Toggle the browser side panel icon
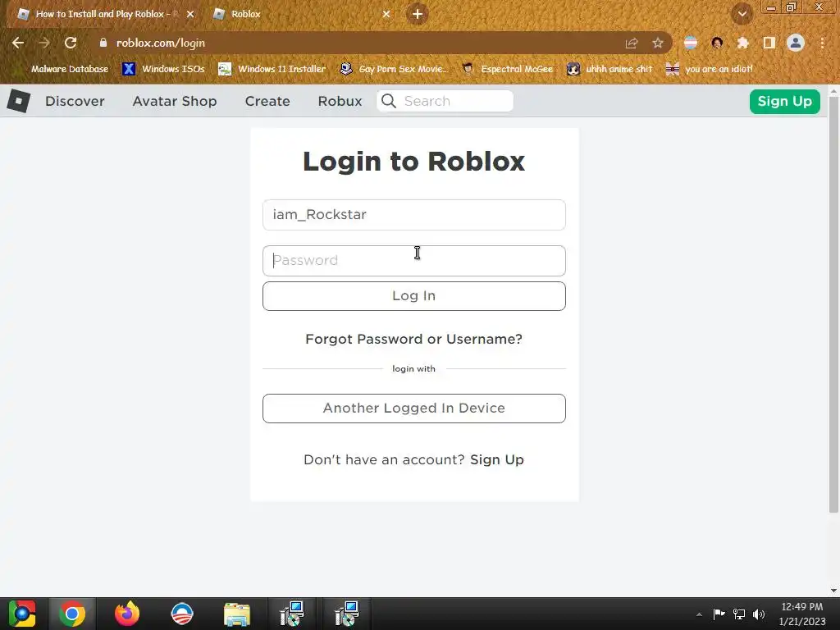This screenshot has width=840, height=630. pyautogui.click(x=769, y=43)
